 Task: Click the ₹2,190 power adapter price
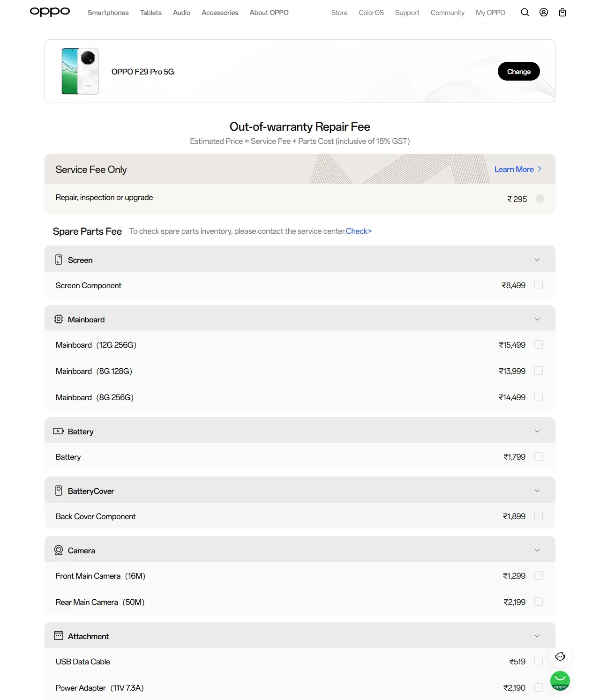tap(514, 688)
